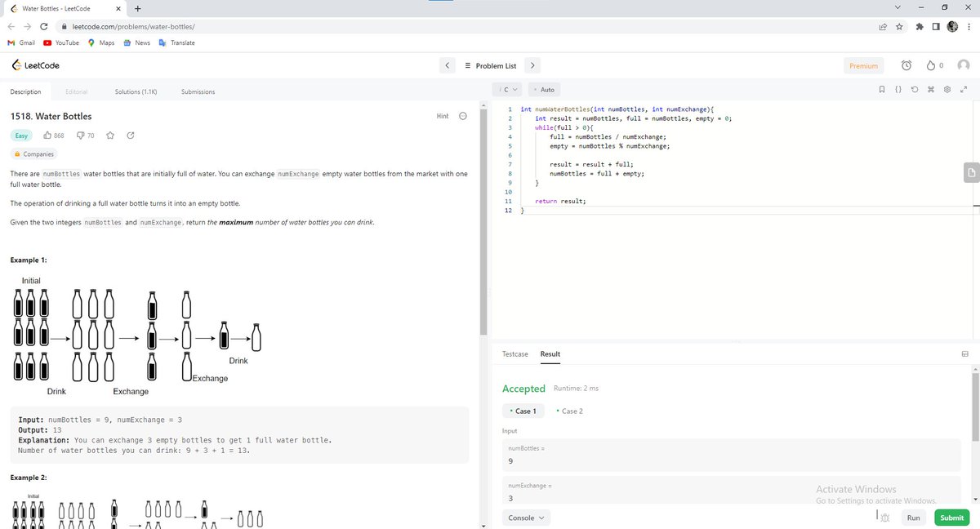This screenshot has width=980, height=529.
Task: Open a new browser tab
Action: [x=137, y=9]
